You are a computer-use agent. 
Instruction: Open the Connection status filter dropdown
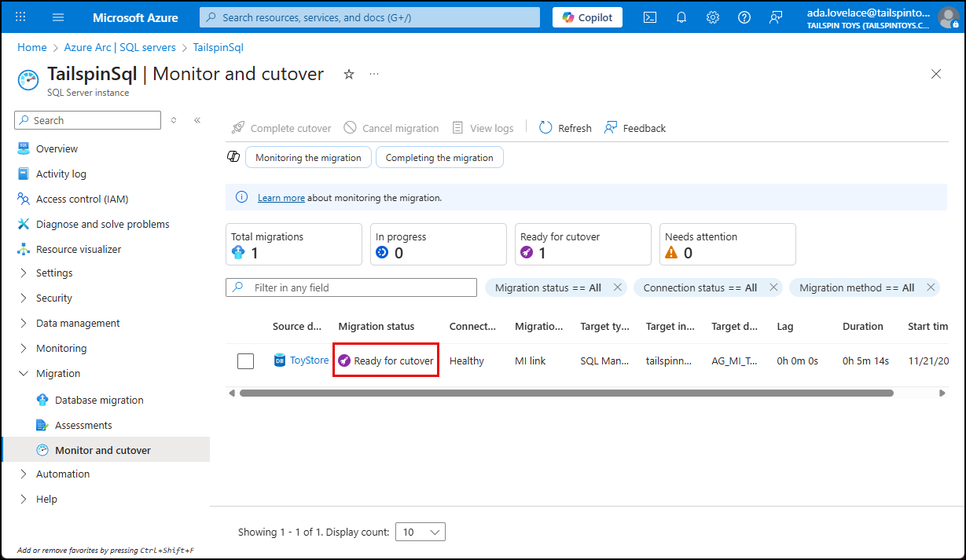(700, 287)
